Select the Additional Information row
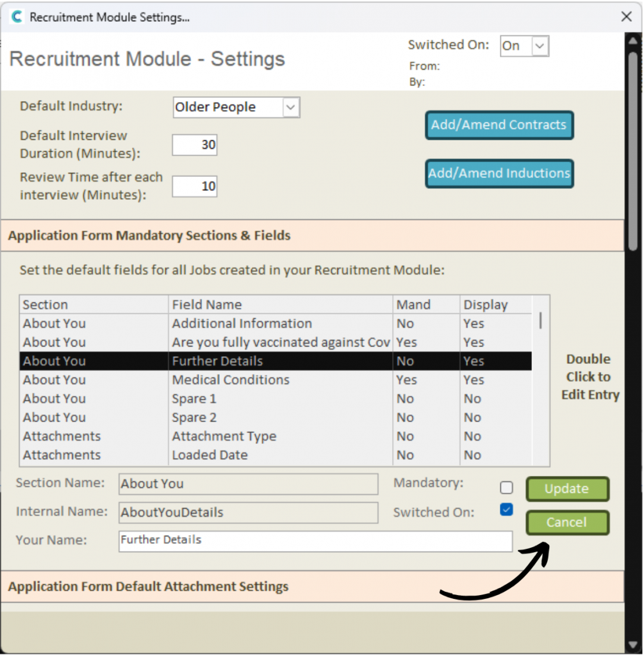 (276, 324)
